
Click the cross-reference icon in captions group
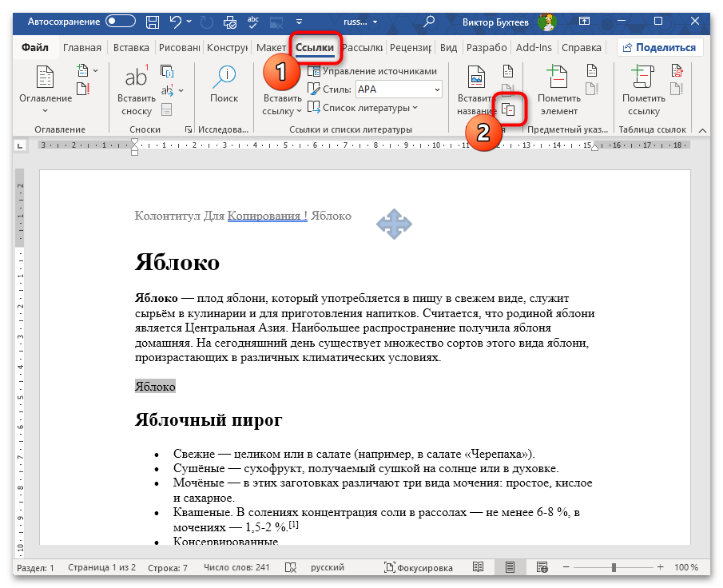(508, 109)
